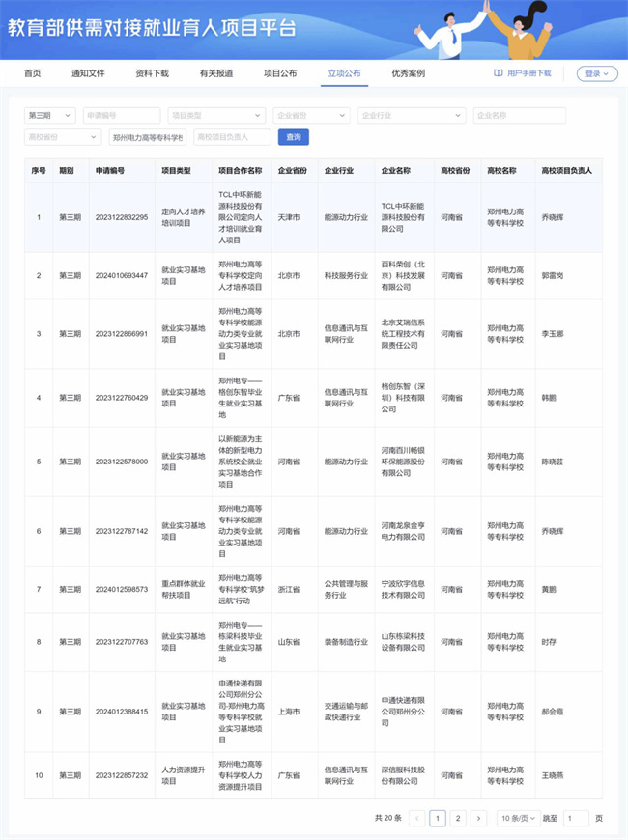Change the 10条/页 page size
This screenshot has width=628, height=840.
(519, 818)
